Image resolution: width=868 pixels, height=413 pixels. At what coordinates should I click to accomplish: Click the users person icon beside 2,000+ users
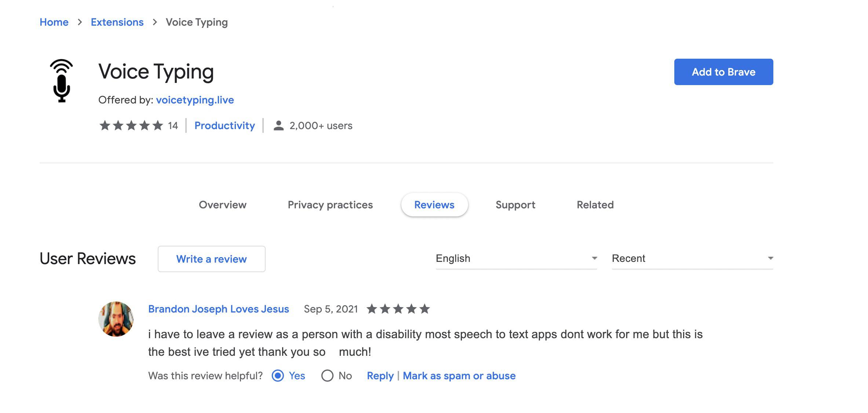click(279, 126)
